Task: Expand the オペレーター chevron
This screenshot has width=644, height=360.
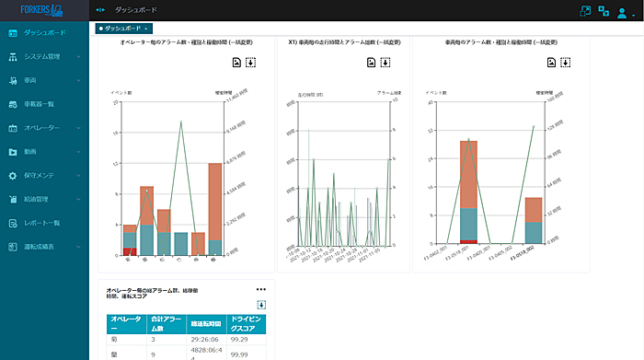Action: click(x=78, y=128)
